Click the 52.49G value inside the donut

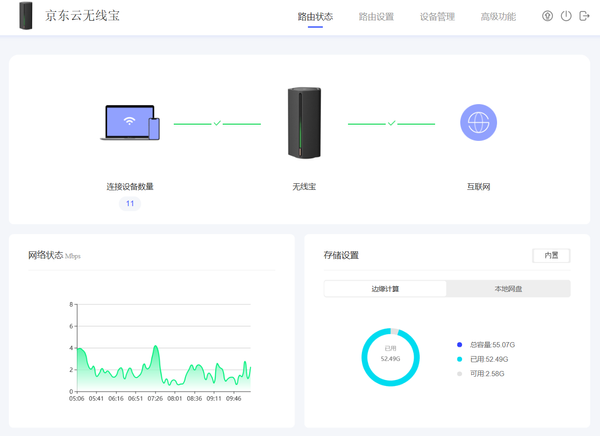(390, 359)
